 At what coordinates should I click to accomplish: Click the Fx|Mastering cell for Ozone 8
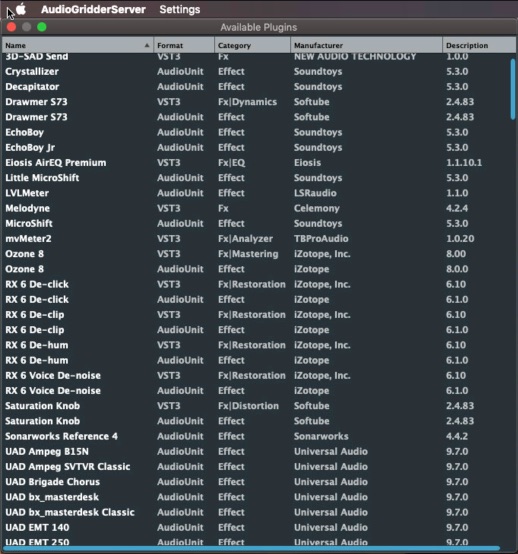pos(248,254)
